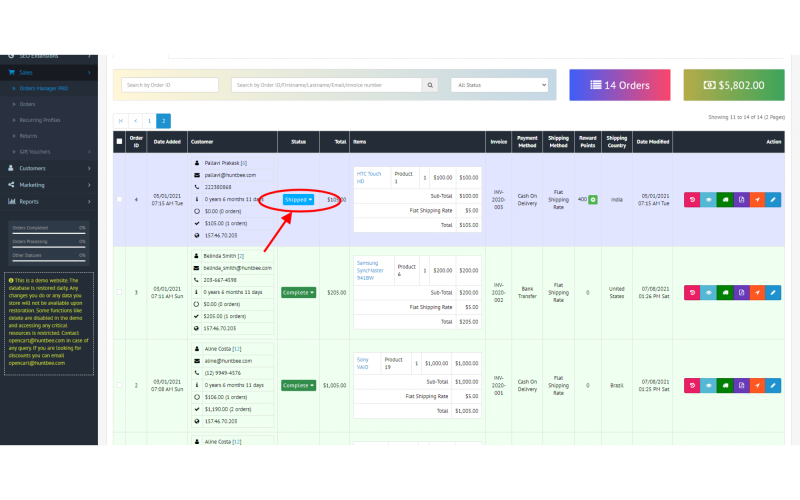Screen dimensions: 800x500
Task: Tick the checkbox for order ID 2
Action: coord(119,385)
